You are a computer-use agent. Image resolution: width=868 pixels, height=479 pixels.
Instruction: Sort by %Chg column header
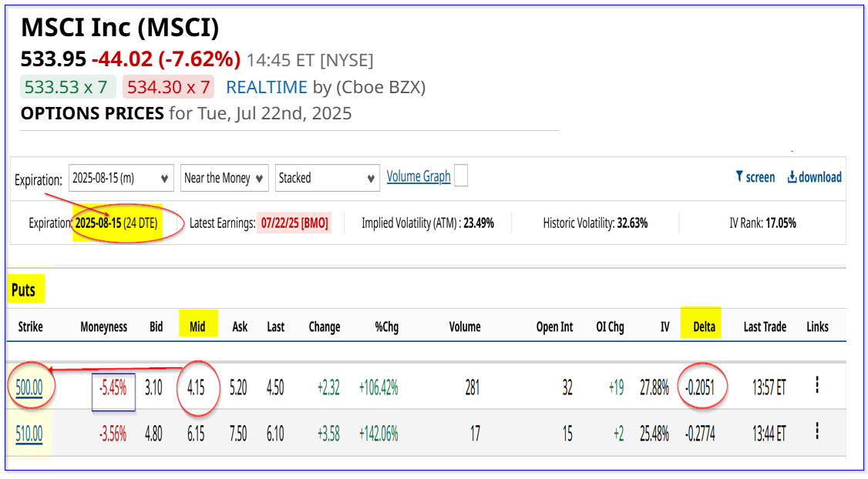pyautogui.click(x=386, y=327)
